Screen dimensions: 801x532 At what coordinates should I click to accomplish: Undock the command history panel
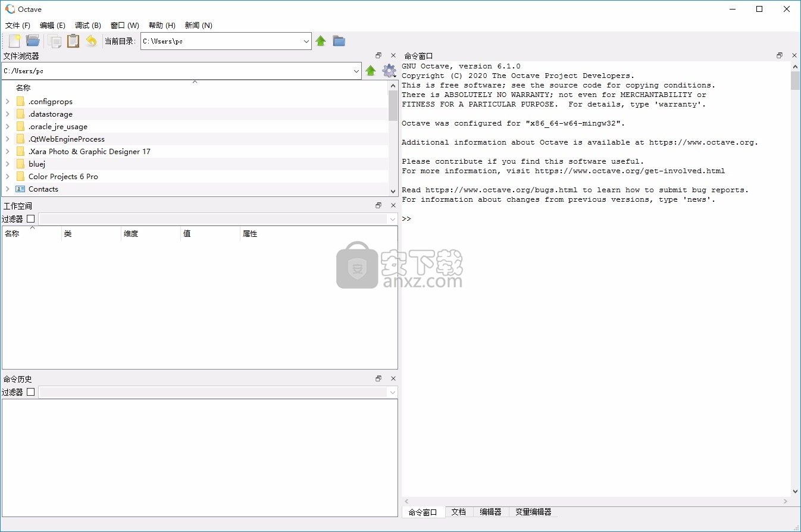click(378, 378)
